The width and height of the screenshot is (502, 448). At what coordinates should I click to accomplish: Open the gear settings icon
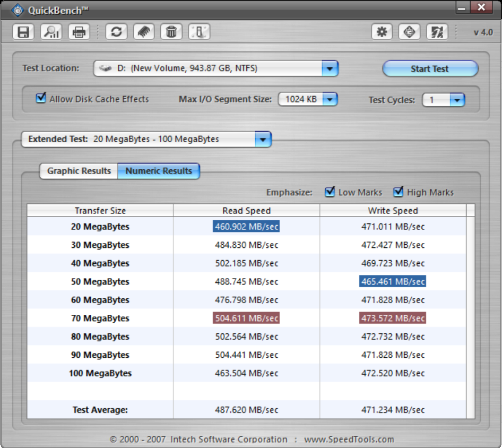(x=382, y=32)
